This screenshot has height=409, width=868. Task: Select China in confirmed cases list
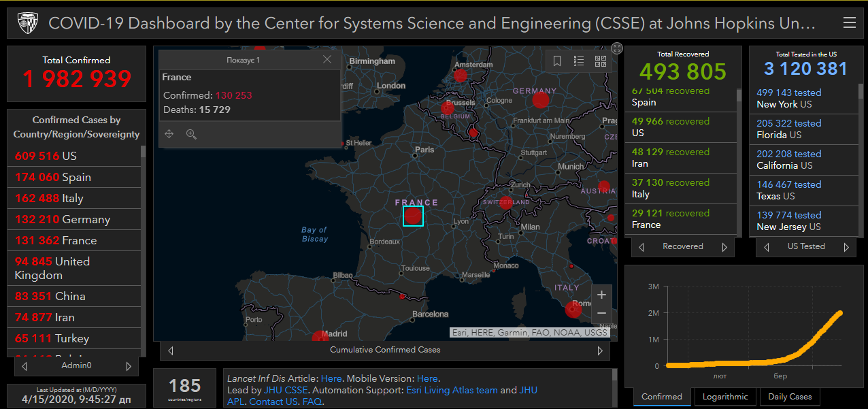pos(74,296)
